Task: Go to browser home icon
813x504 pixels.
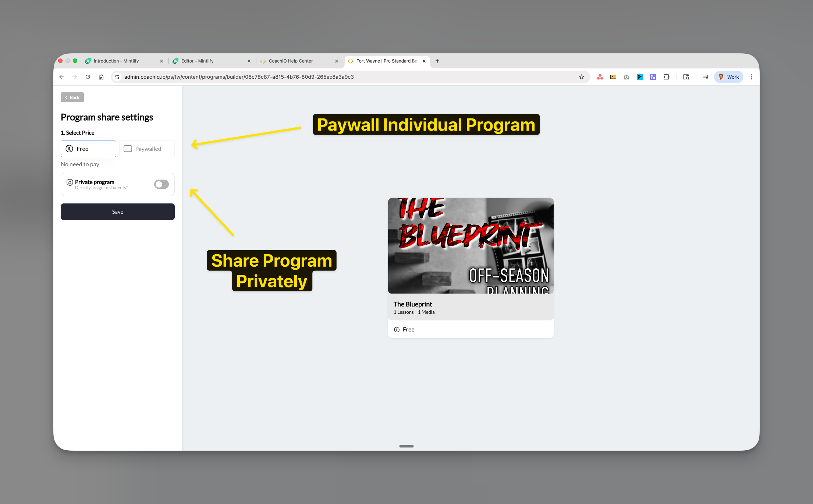Action: 101,77
